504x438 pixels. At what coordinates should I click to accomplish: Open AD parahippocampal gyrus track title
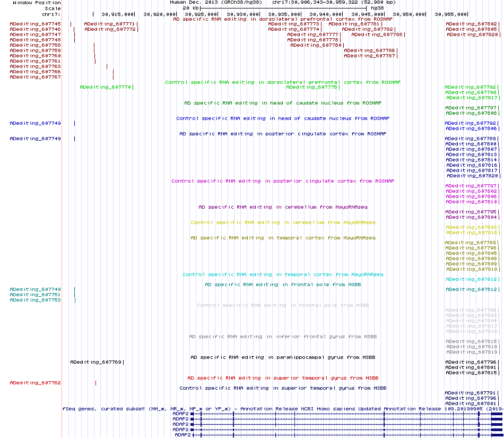(283, 357)
